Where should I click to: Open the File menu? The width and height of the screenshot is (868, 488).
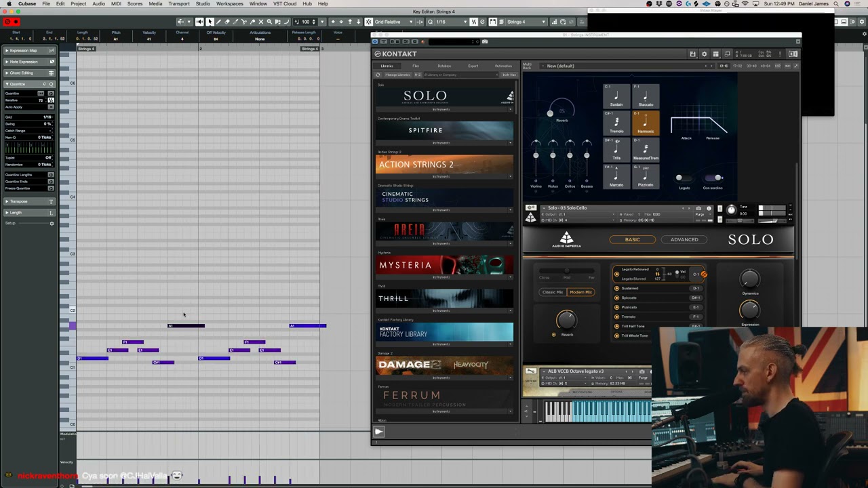46,4
